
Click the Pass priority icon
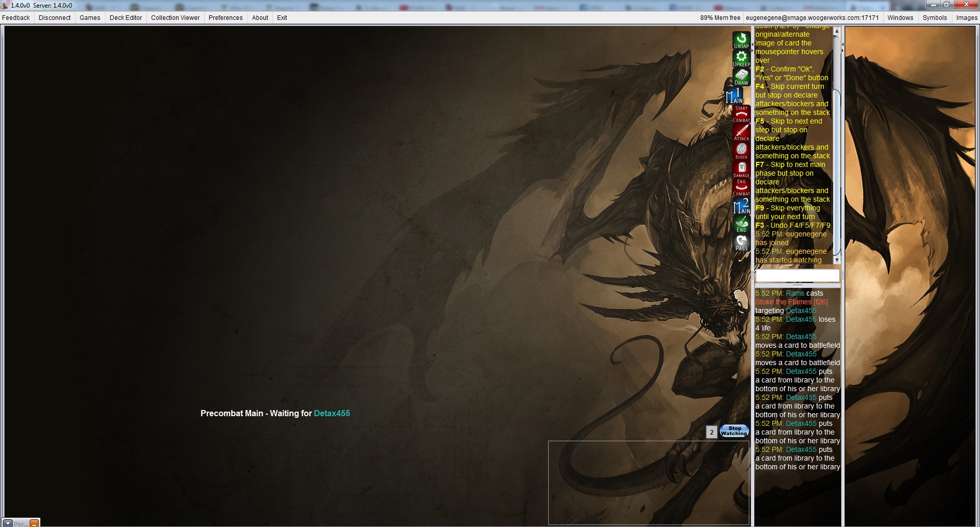(x=741, y=243)
